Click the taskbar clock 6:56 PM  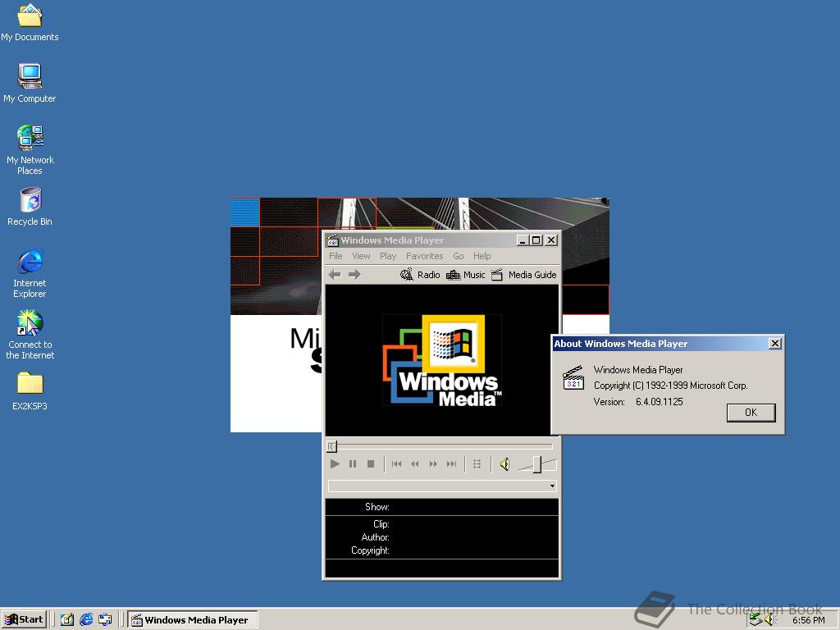click(x=808, y=620)
